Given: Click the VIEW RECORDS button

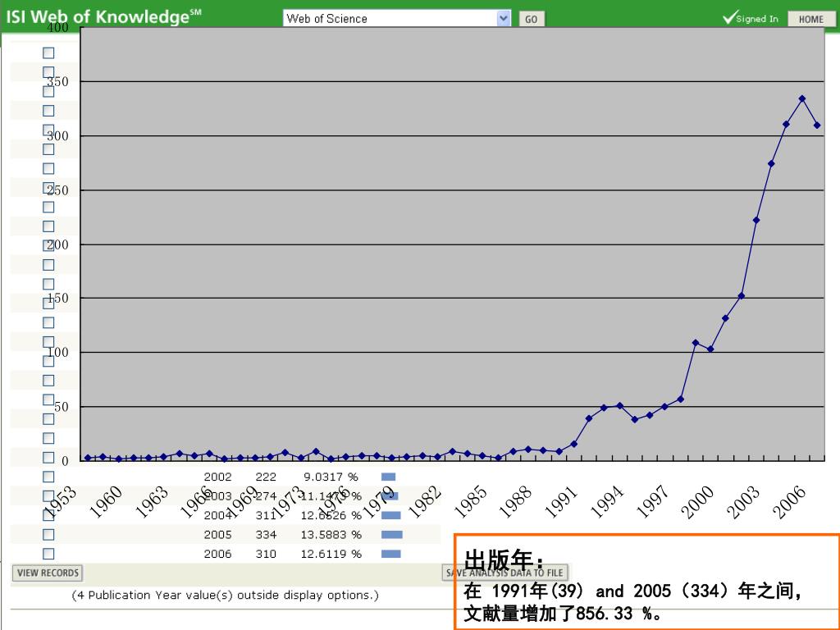Looking at the screenshot, I should pyautogui.click(x=48, y=573).
